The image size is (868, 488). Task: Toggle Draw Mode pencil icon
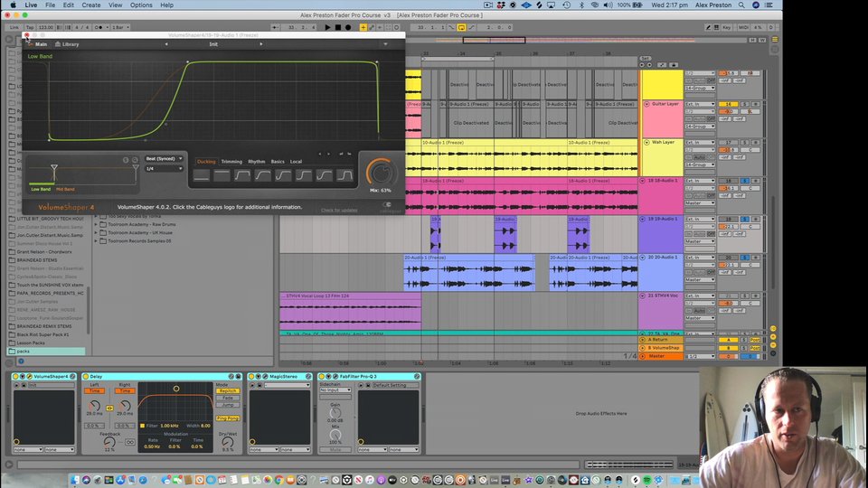click(707, 27)
